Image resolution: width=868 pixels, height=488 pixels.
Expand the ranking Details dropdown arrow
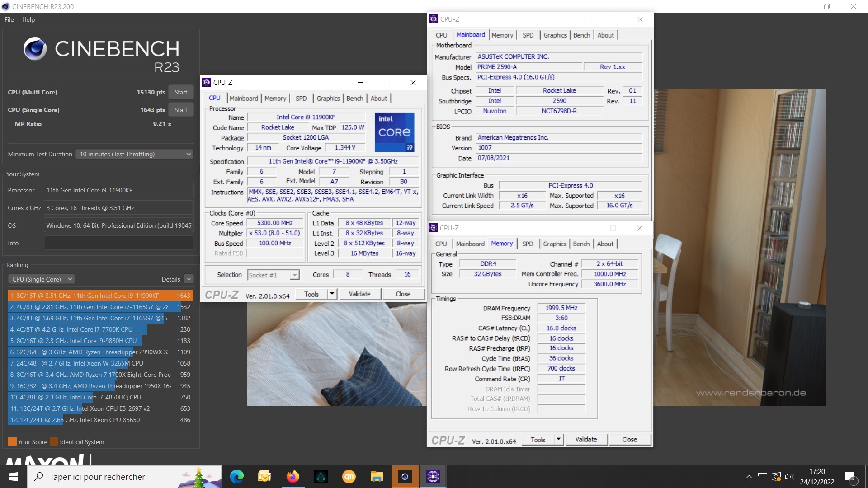tap(189, 279)
